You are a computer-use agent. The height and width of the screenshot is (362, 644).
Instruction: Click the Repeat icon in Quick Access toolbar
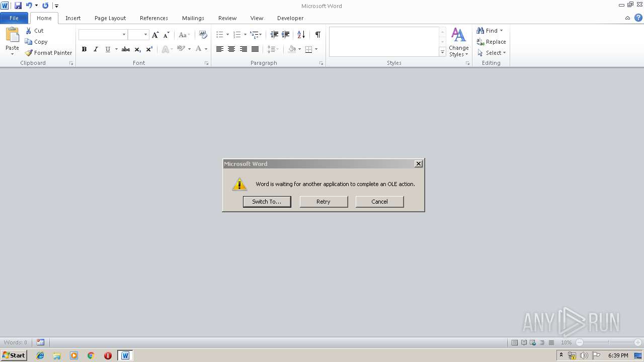[45, 6]
